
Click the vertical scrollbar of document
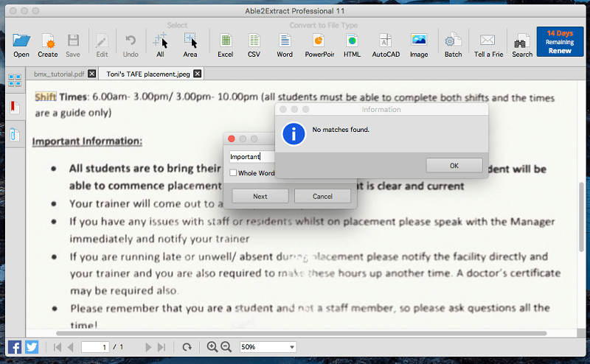(581, 217)
